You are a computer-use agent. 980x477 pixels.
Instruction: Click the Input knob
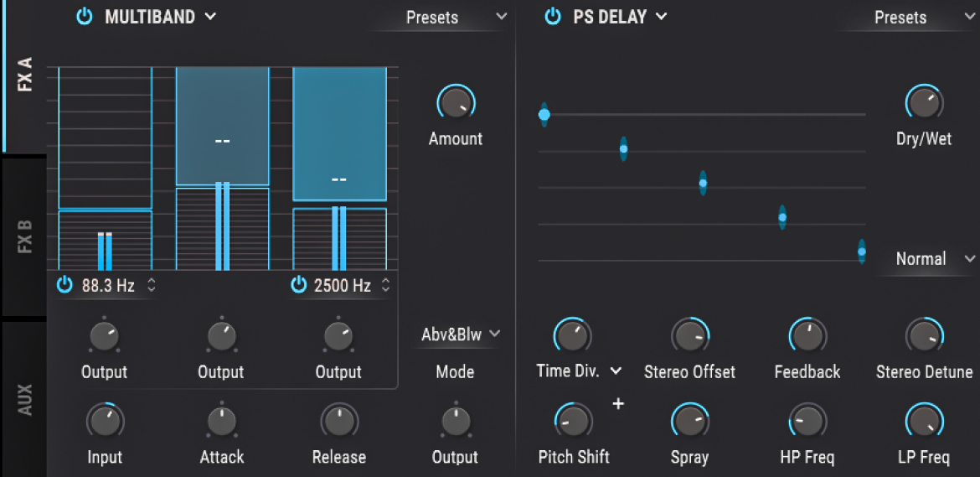tap(105, 421)
